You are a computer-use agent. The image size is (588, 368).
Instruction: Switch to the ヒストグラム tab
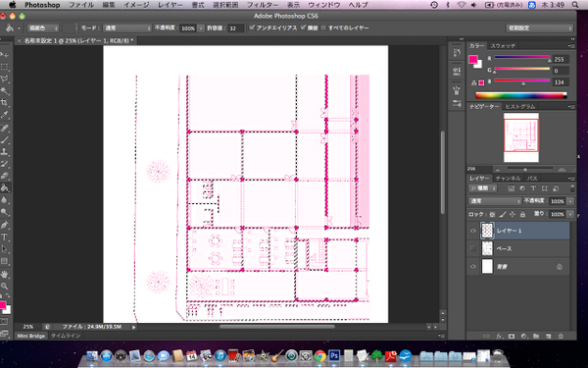click(519, 107)
